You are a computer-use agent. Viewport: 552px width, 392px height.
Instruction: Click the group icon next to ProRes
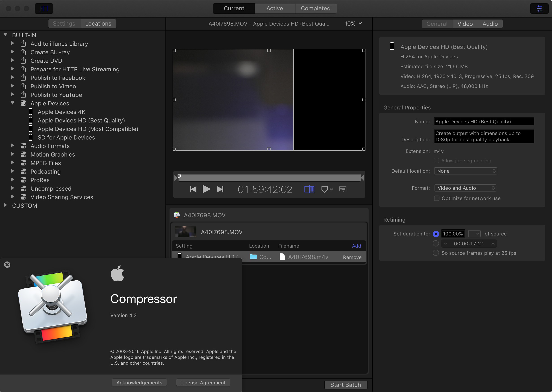[x=23, y=180]
